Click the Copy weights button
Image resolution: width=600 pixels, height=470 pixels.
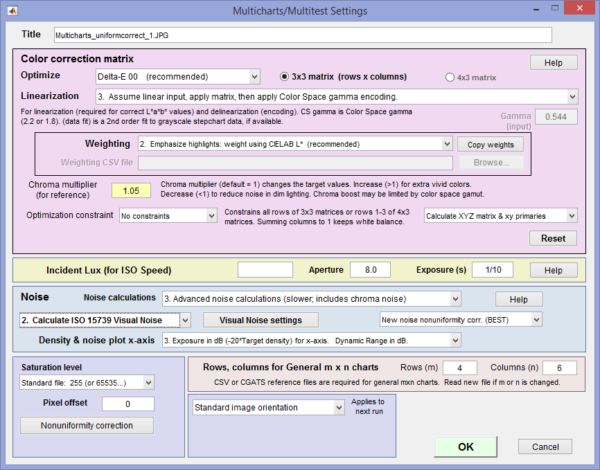492,144
